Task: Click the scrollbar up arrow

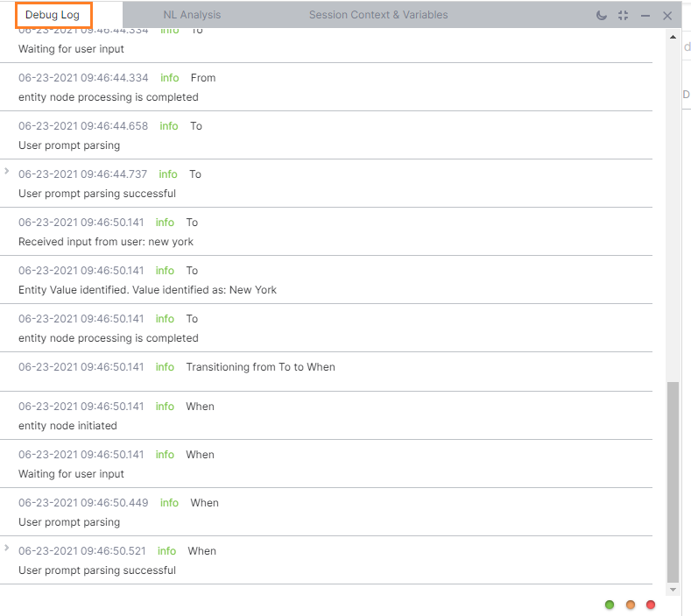Action: point(673,37)
